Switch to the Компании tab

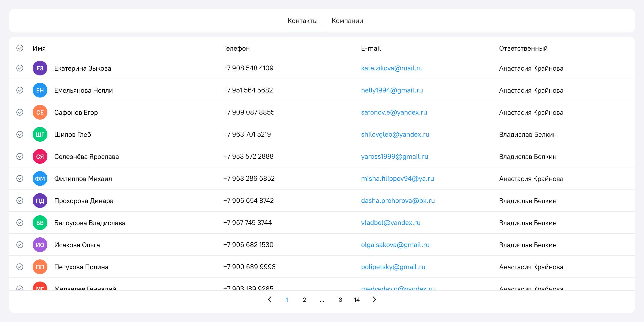pos(347,20)
